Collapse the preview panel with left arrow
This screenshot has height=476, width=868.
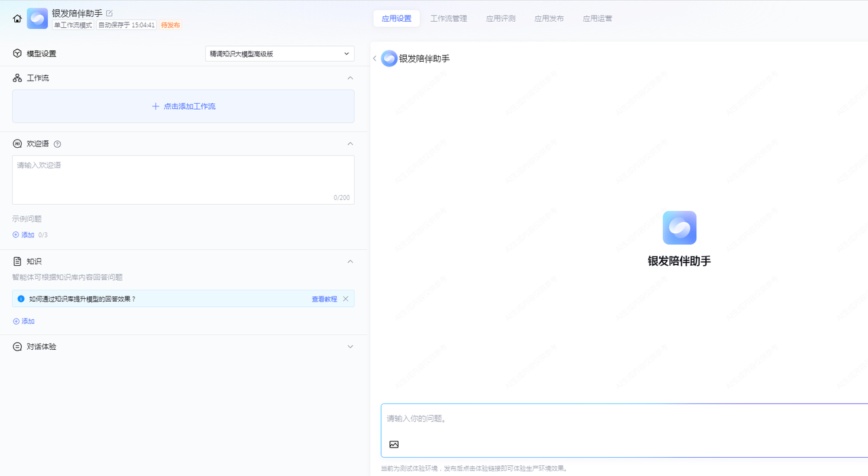374,59
